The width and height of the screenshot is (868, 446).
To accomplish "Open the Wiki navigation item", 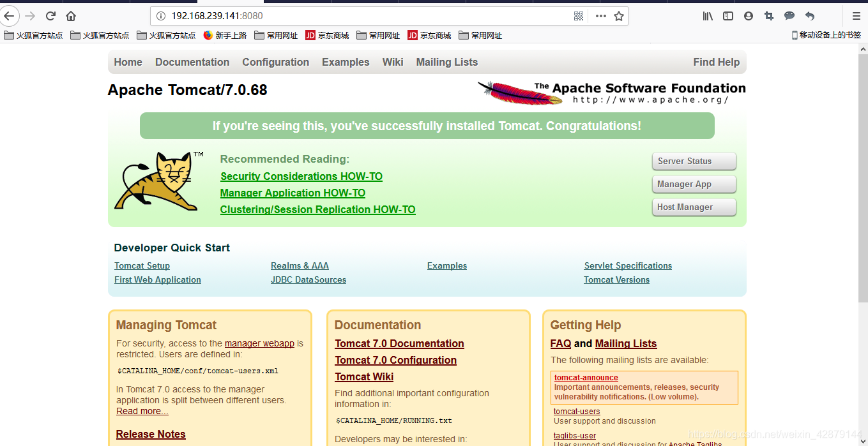I will pos(393,62).
